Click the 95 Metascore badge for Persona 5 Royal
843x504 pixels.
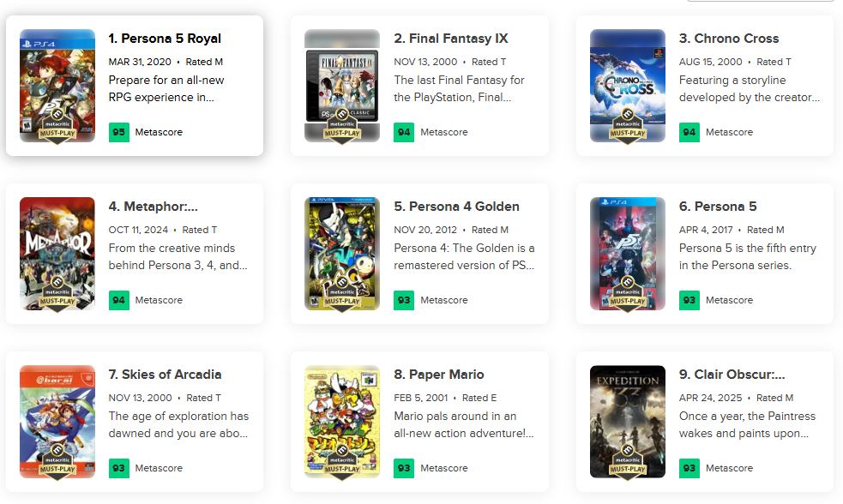(119, 132)
